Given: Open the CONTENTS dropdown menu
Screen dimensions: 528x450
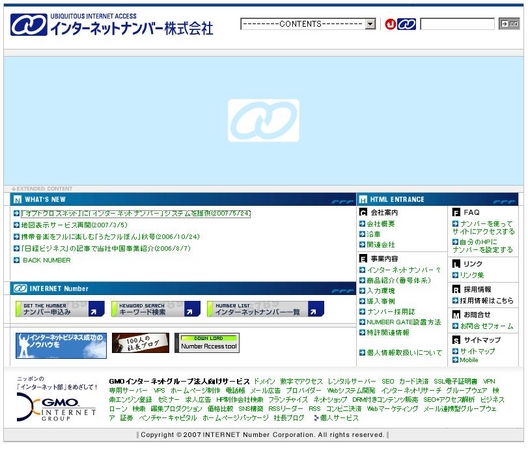Looking at the screenshot, I should point(308,24).
